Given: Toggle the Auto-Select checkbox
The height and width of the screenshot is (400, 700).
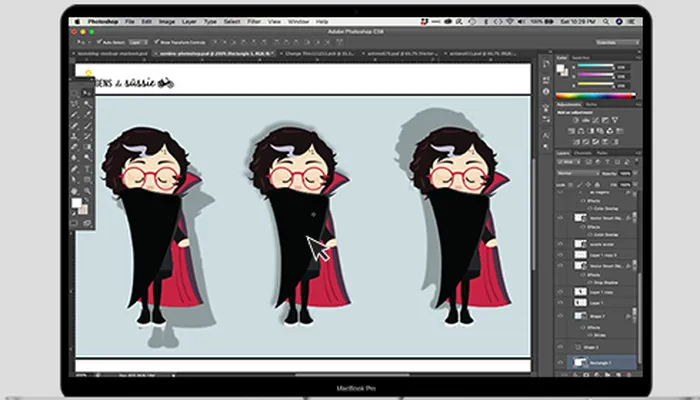Looking at the screenshot, I should coord(100,42).
